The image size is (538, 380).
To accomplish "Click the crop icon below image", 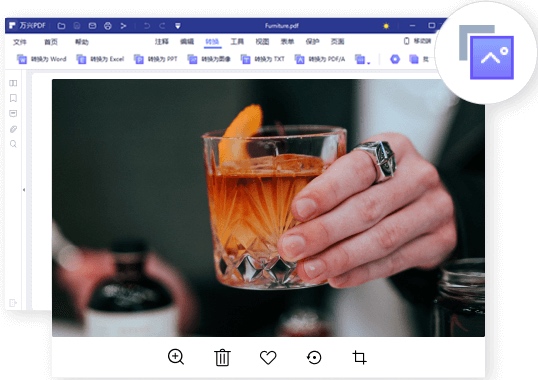I will click(x=359, y=357).
